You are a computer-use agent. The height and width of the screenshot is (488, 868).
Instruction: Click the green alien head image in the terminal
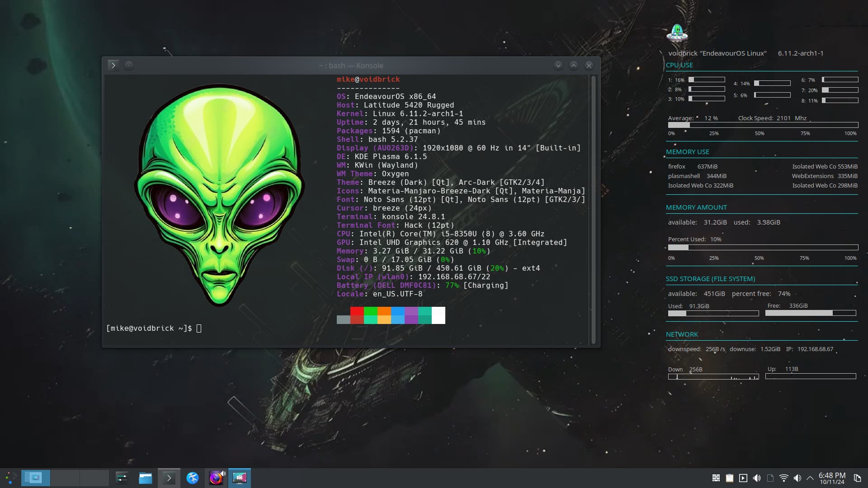(x=219, y=195)
